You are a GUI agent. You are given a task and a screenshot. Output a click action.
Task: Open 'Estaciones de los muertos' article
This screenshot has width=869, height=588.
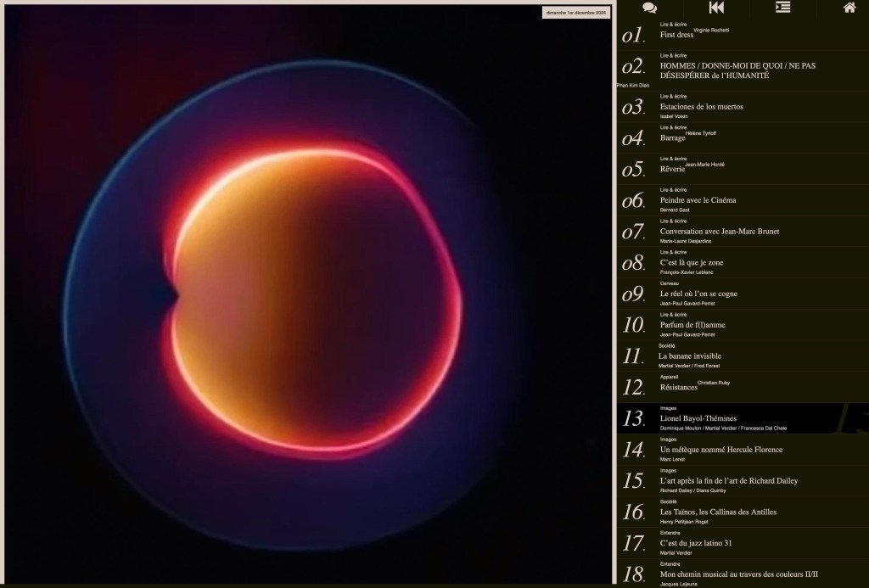pos(701,107)
